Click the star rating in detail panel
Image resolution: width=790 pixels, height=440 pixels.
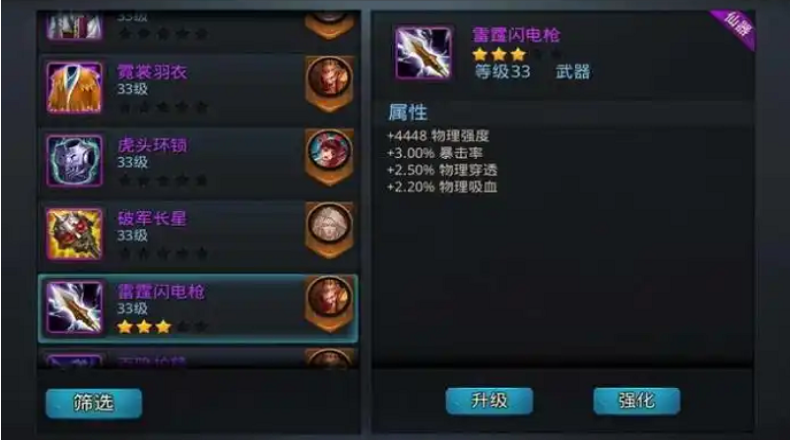tap(499, 54)
